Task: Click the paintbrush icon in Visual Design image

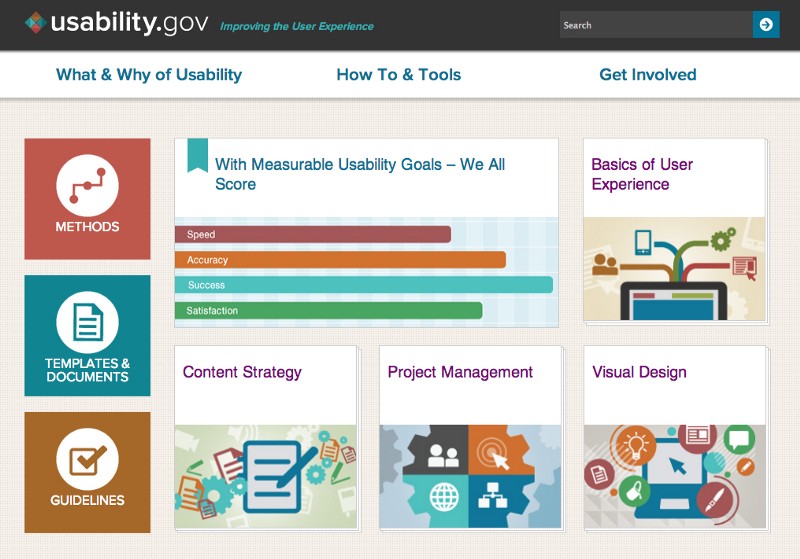Action: coord(714,498)
